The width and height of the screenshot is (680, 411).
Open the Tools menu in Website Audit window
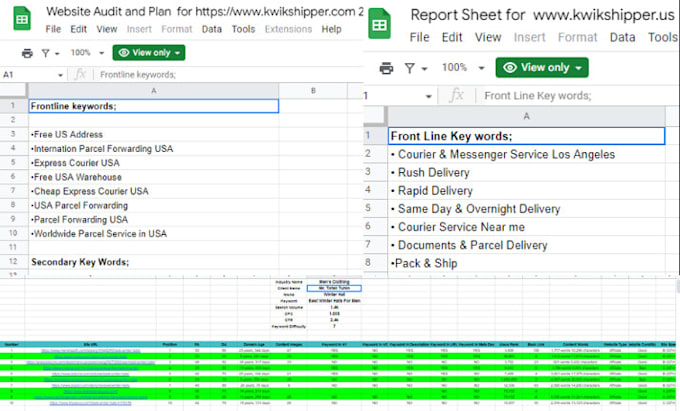[243, 29]
